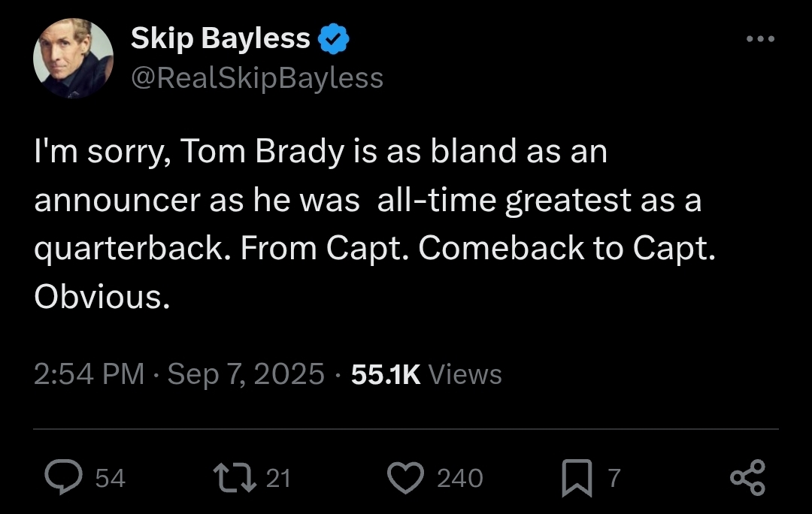Open the @RealSkipBayless handle link

pos(257,77)
